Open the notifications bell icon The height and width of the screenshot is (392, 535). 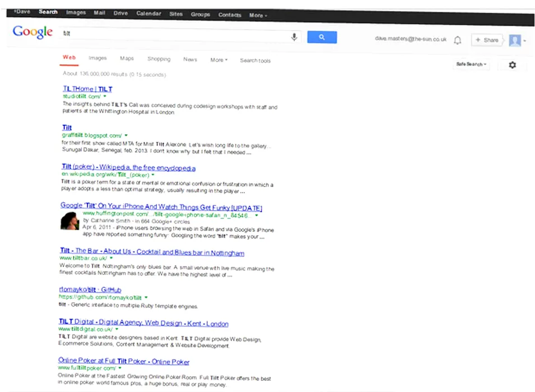coord(458,40)
